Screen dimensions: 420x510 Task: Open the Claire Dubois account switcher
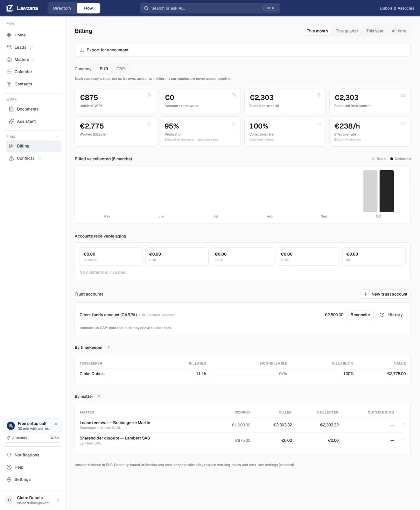(33, 500)
